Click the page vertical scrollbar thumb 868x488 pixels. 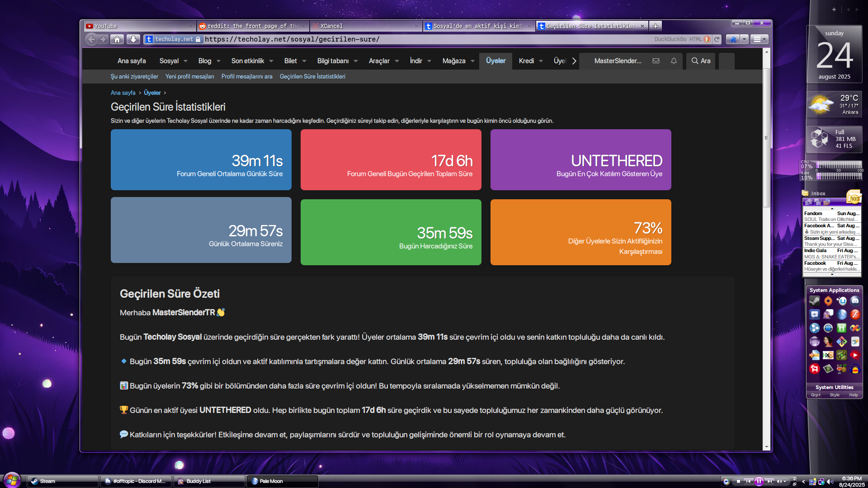(x=766, y=138)
